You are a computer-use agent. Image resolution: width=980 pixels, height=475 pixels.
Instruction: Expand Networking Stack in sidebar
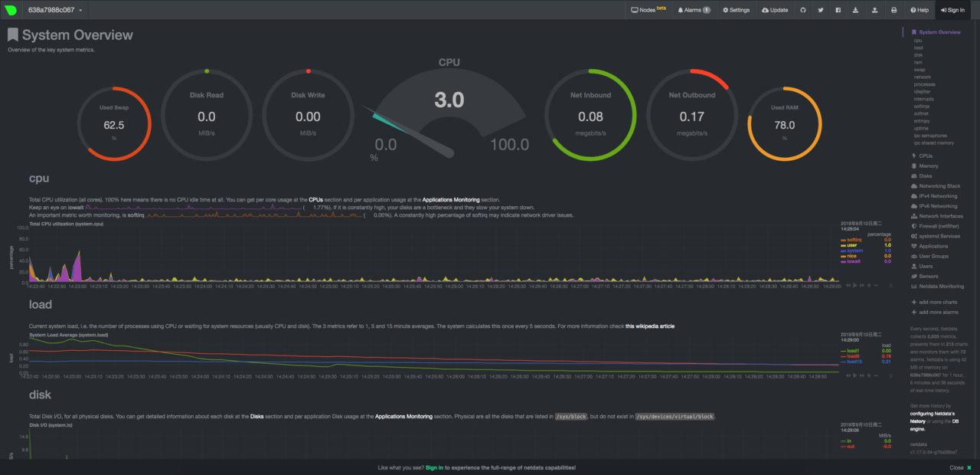tap(936, 186)
